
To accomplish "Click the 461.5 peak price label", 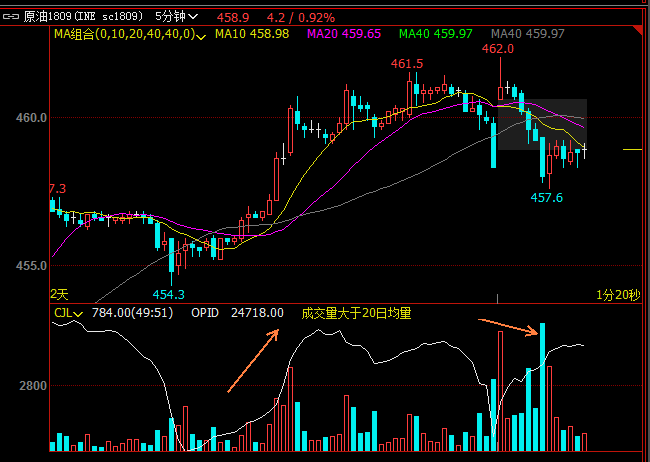I will [407, 64].
